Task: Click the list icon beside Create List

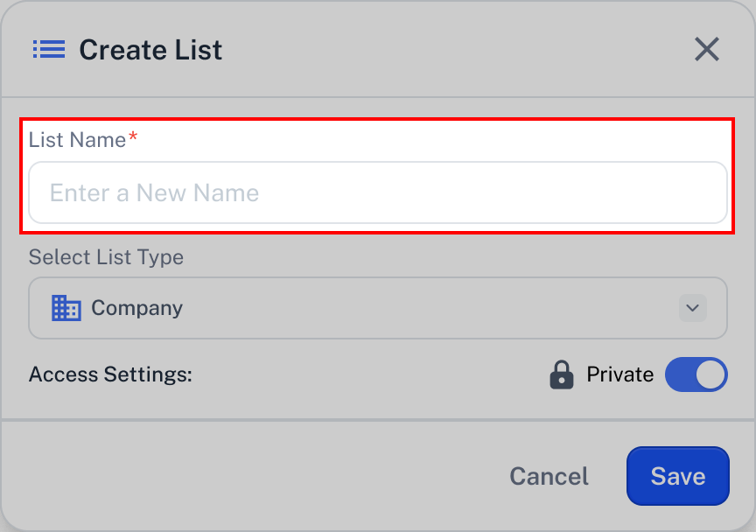Action: [49, 49]
